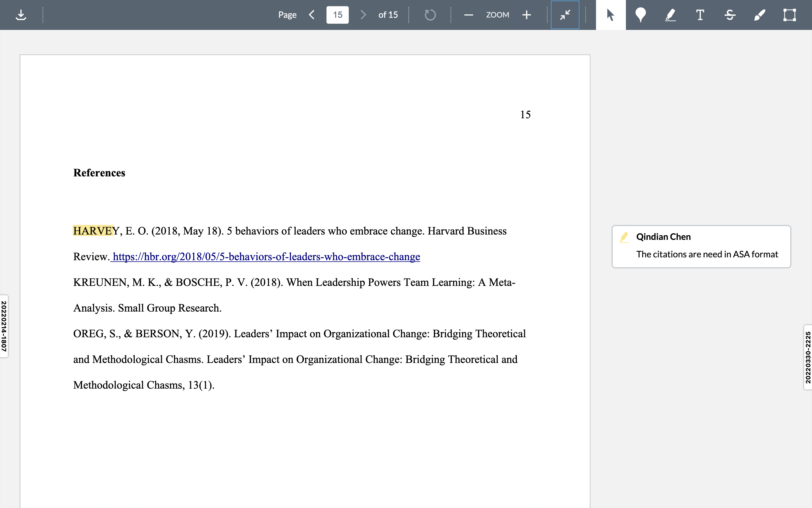Open the 20220330-2225 submission tab on right edge

808,357
